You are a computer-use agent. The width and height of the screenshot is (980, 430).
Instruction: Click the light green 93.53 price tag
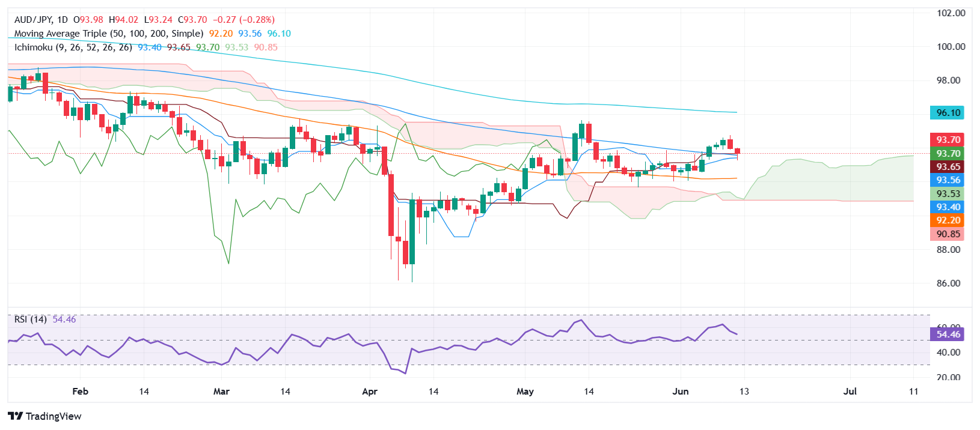tap(948, 194)
